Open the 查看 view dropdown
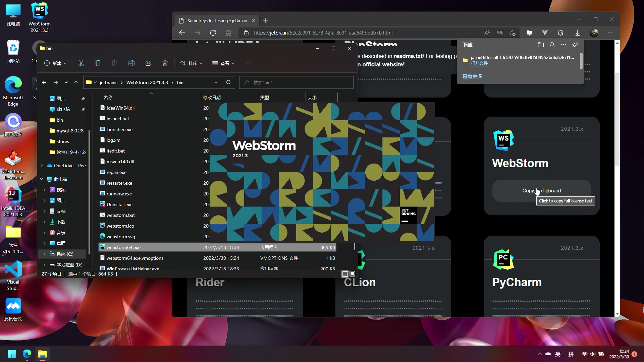Screen dimensions: 644x362 click(223, 63)
